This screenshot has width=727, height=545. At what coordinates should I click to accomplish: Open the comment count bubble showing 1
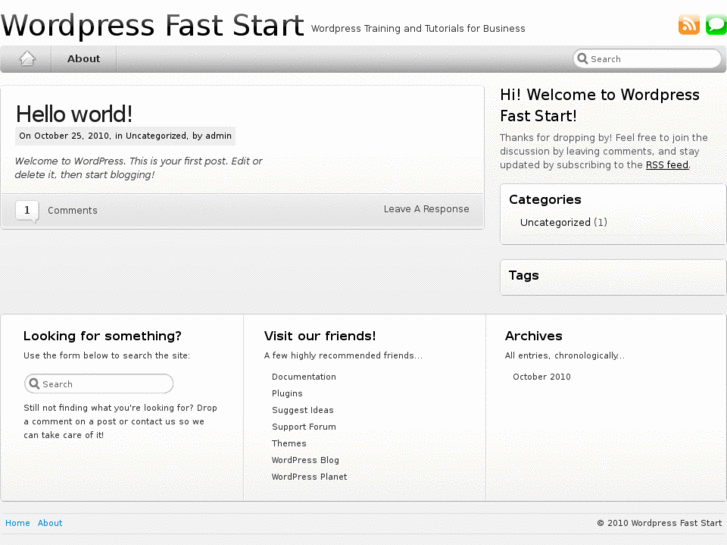pos(27,211)
